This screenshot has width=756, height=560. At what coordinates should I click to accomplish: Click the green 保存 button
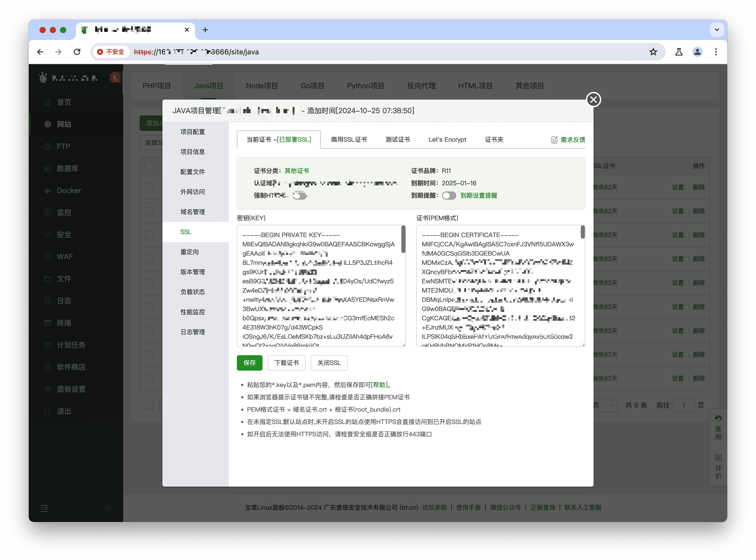click(249, 363)
